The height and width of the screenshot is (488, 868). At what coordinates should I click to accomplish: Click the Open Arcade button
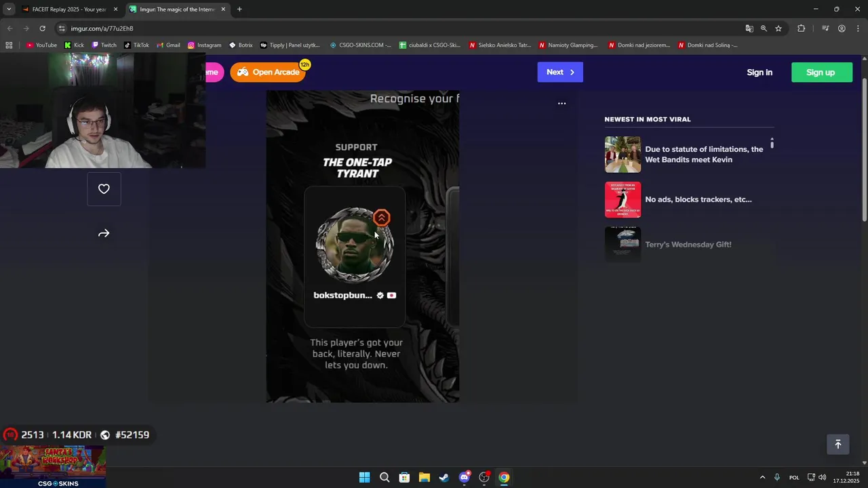tap(268, 72)
